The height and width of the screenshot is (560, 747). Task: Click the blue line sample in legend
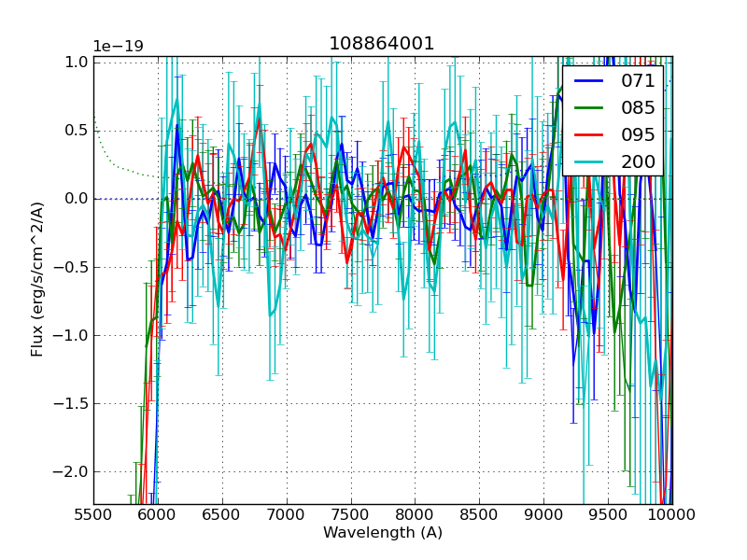point(592,81)
